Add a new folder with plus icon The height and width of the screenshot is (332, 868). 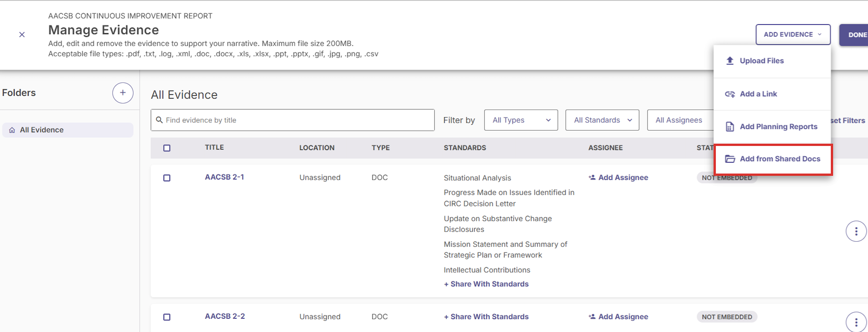pos(123,93)
